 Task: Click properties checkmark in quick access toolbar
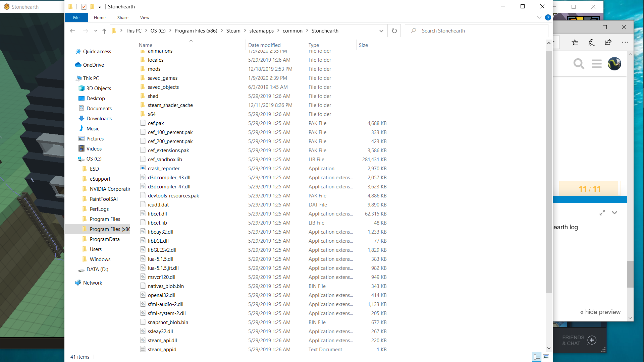(x=84, y=7)
